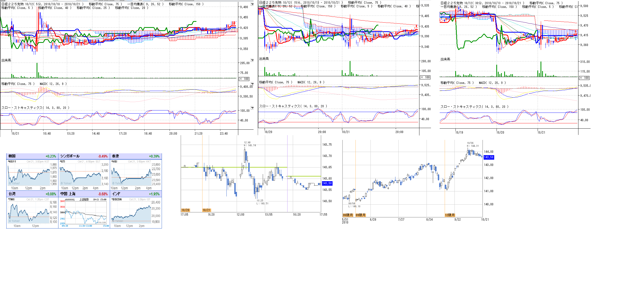Open the slow stochastics panel dropdown arrow
Image resolution: width=644 pixels, height=304 pixels.
tap(252, 108)
